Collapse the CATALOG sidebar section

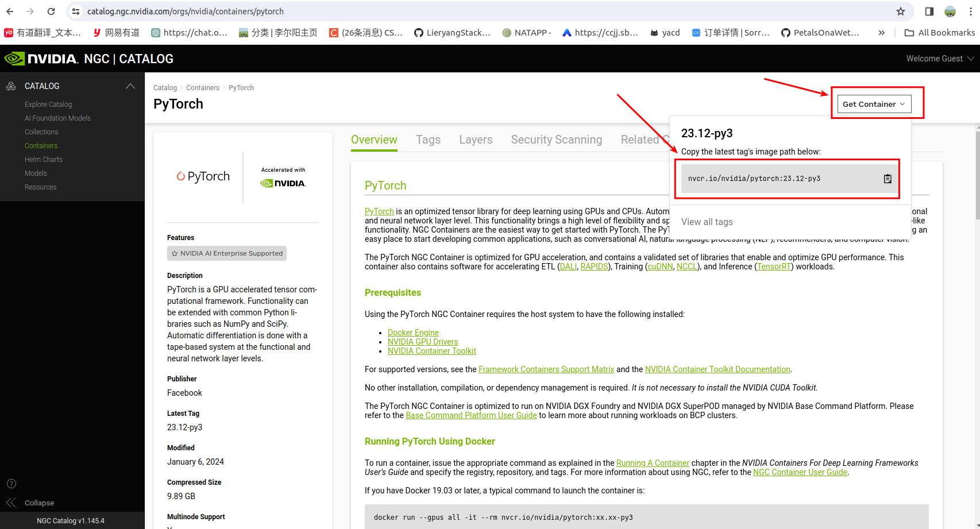(130, 86)
